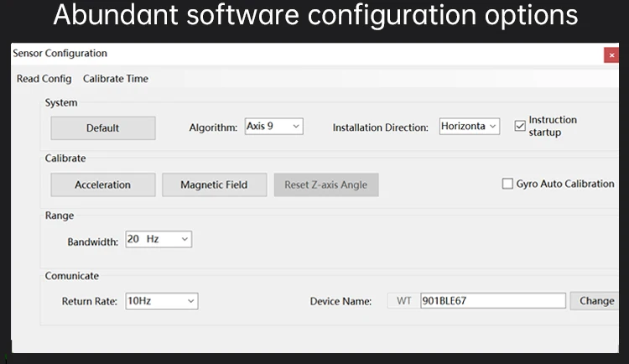Click the Calibrate group heading

(65, 159)
